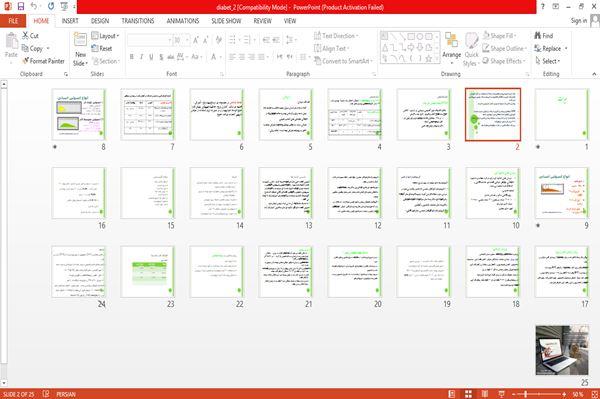Click the Format Painter tool
This screenshot has width=600, height=399.
tap(43, 61)
